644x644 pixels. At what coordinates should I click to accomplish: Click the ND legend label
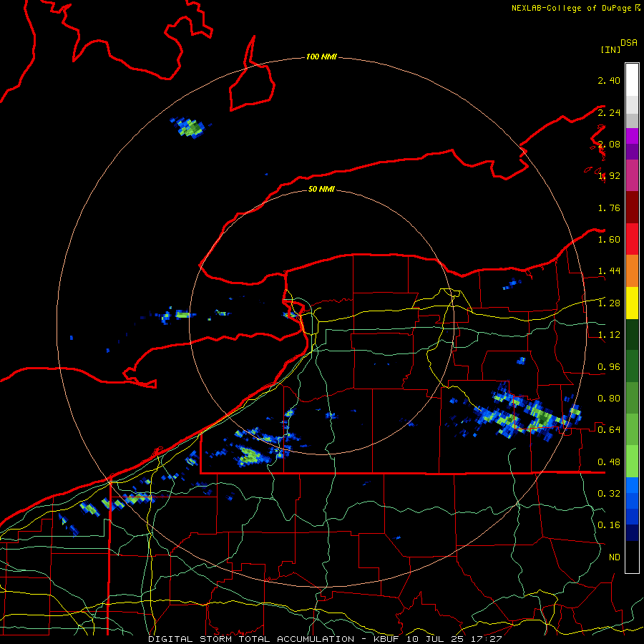click(x=615, y=557)
